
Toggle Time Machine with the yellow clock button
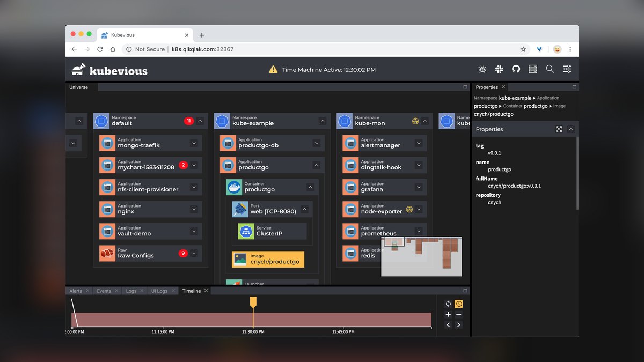tap(459, 304)
